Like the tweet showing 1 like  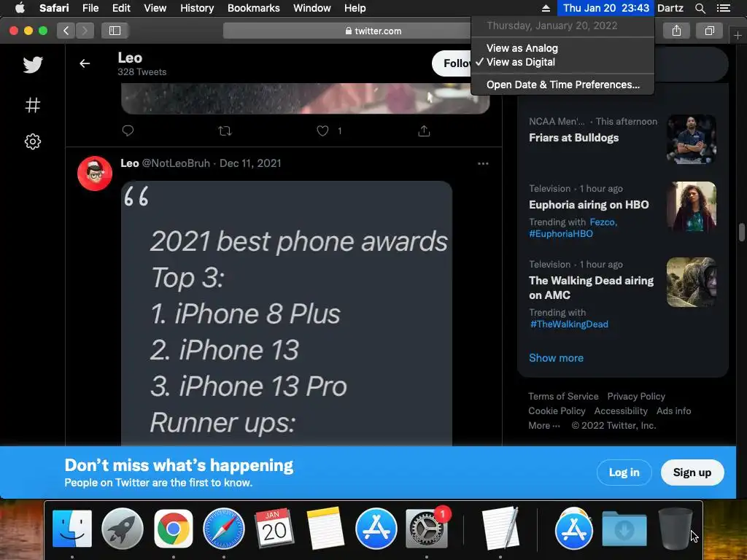[322, 131]
